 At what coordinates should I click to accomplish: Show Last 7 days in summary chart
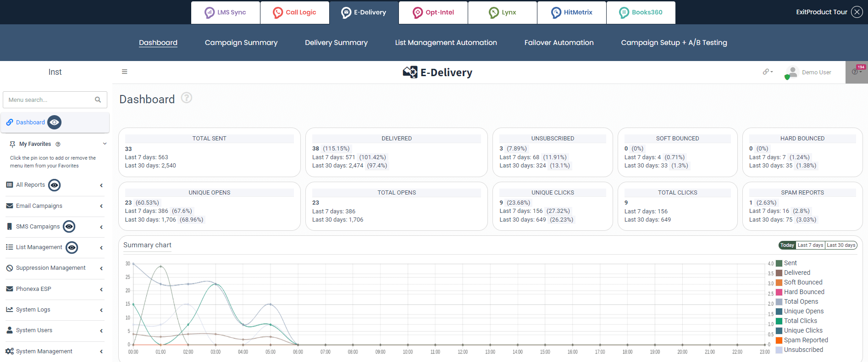[810, 245]
